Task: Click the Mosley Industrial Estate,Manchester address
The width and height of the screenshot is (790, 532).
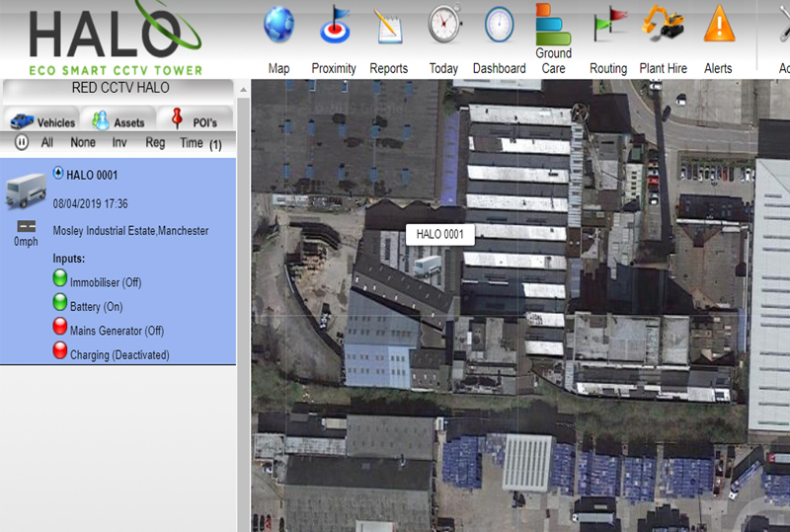Action: [130, 231]
